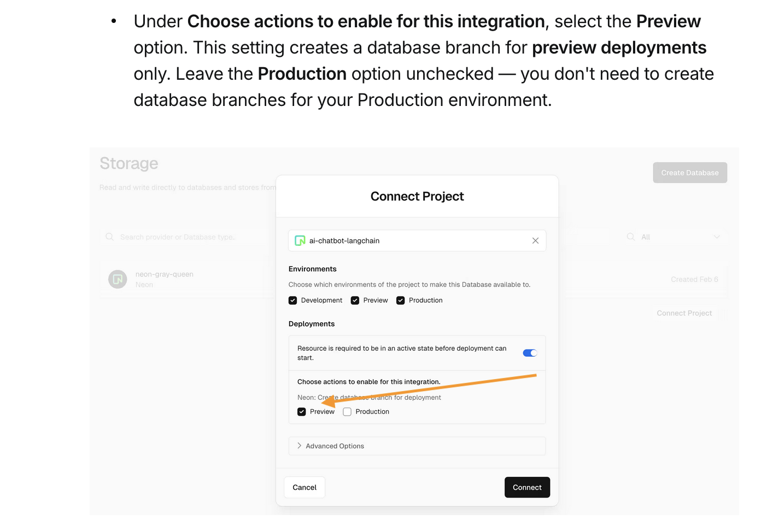773x532 pixels.
Task: Click the magnifier icon beside All filter
Action: [x=631, y=237]
